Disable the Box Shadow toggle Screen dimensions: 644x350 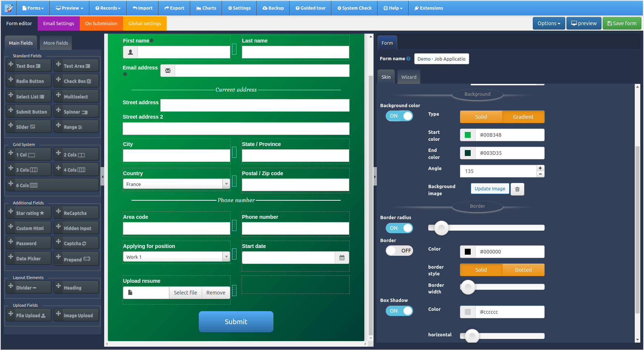click(x=399, y=311)
